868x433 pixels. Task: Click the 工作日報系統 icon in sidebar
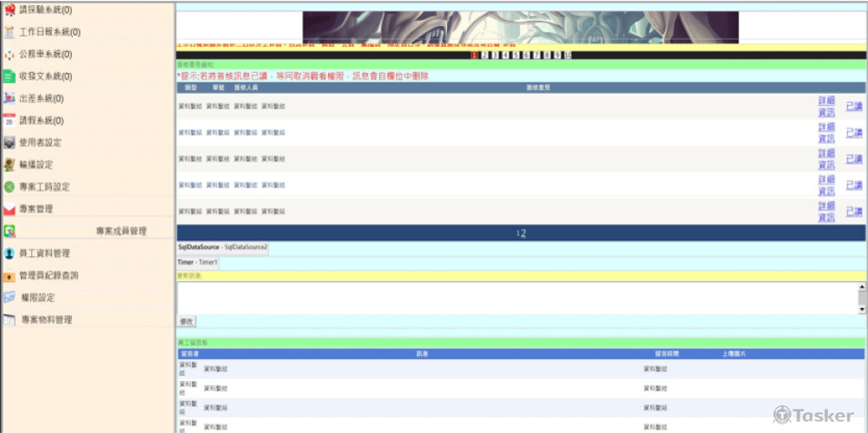click(x=10, y=32)
